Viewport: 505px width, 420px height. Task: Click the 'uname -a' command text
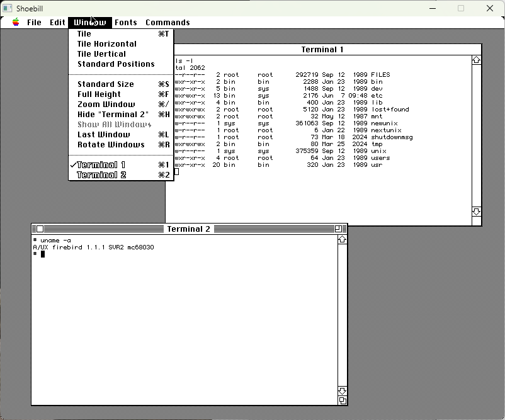[55, 241]
